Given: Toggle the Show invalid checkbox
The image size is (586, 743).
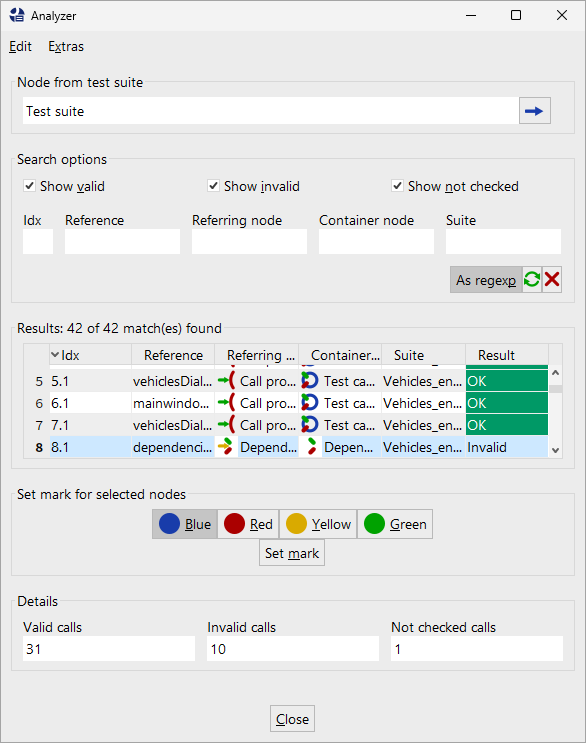Looking at the screenshot, I should [x=213, y=186].
